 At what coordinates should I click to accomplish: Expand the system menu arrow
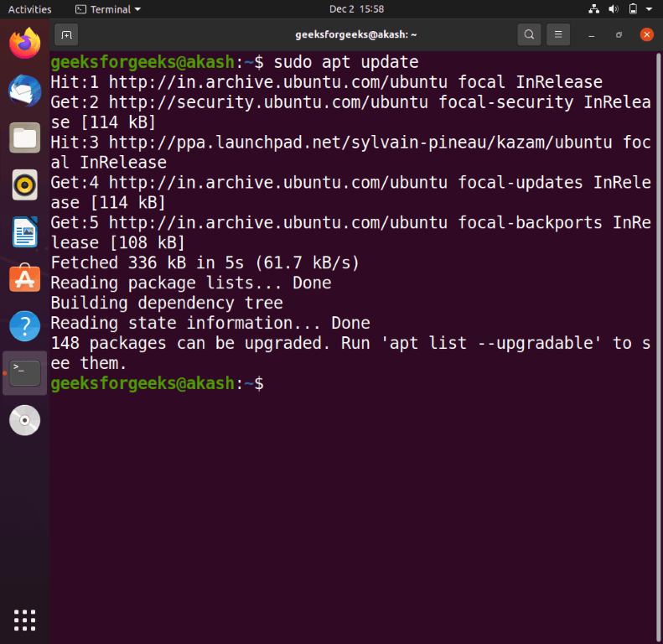point(649,9)
